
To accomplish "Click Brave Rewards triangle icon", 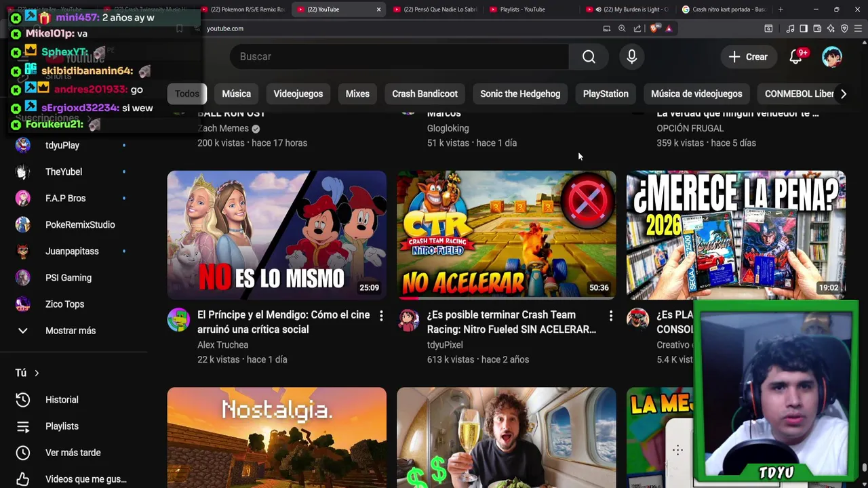I will click(669, 28).
